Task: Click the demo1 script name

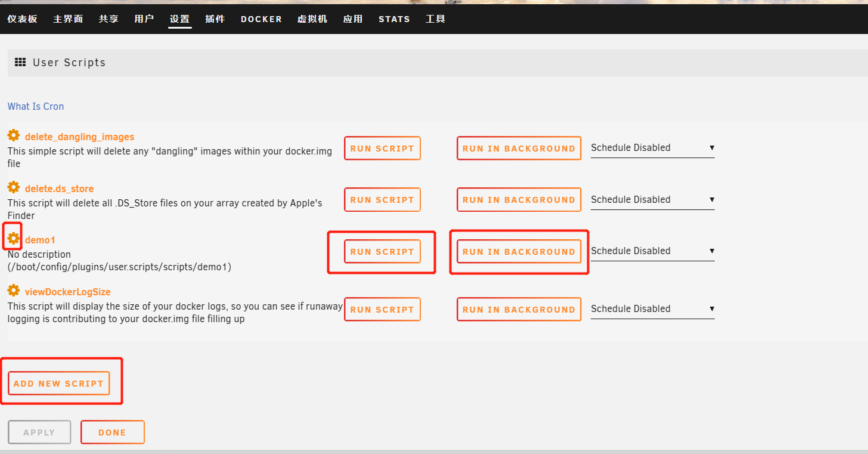Action: pyautogui.click(x=40, y=240)
